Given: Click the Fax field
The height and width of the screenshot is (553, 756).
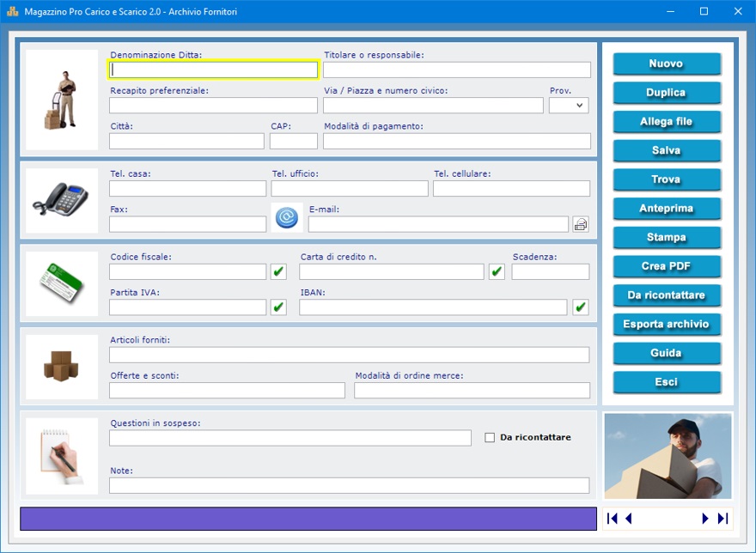Looking at the screenshot, I should pyautogui.click(x=187, y=224).
